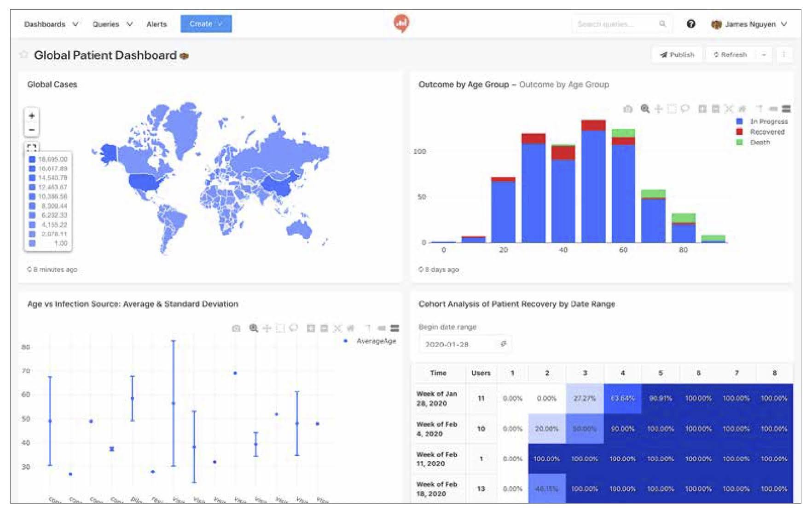This screenshot has height=516, width=812.
Task: Click the Users column header in cohort table
Action: coord(481,373)
